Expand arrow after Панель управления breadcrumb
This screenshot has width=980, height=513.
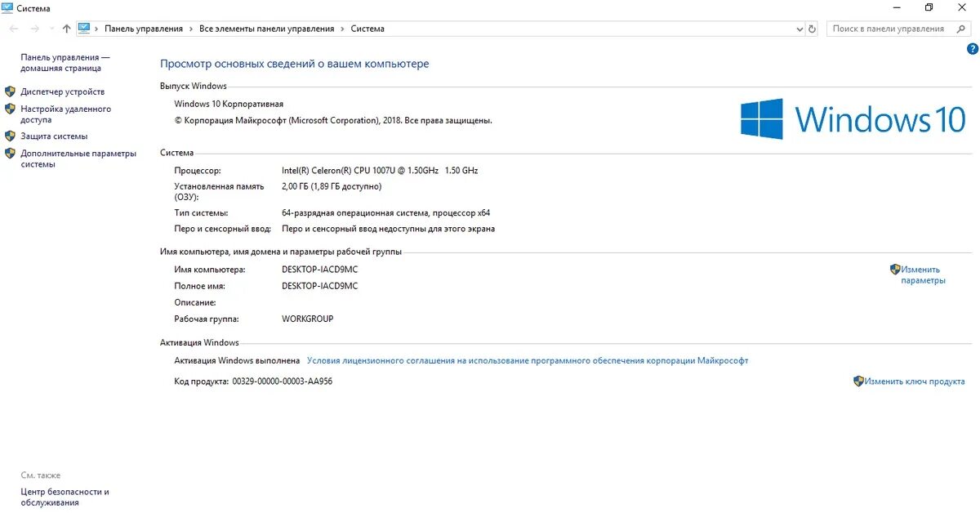(191, 29)
